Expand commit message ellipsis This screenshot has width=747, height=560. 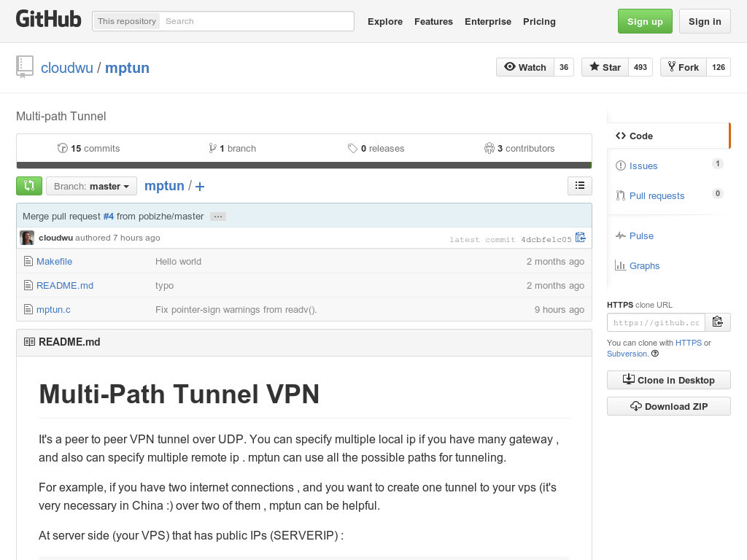point(218,217)
